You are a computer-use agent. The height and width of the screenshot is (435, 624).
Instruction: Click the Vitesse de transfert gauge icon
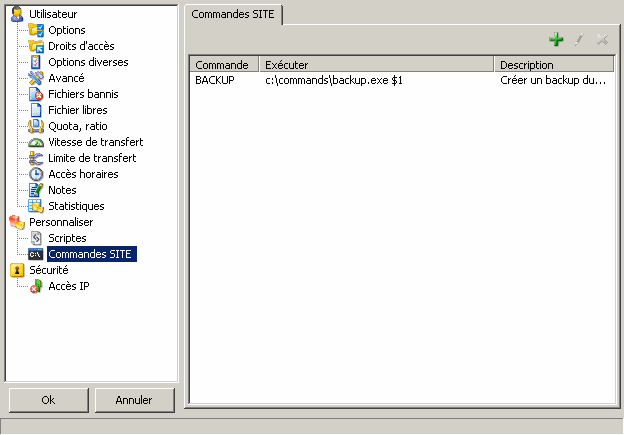point(37,142)
